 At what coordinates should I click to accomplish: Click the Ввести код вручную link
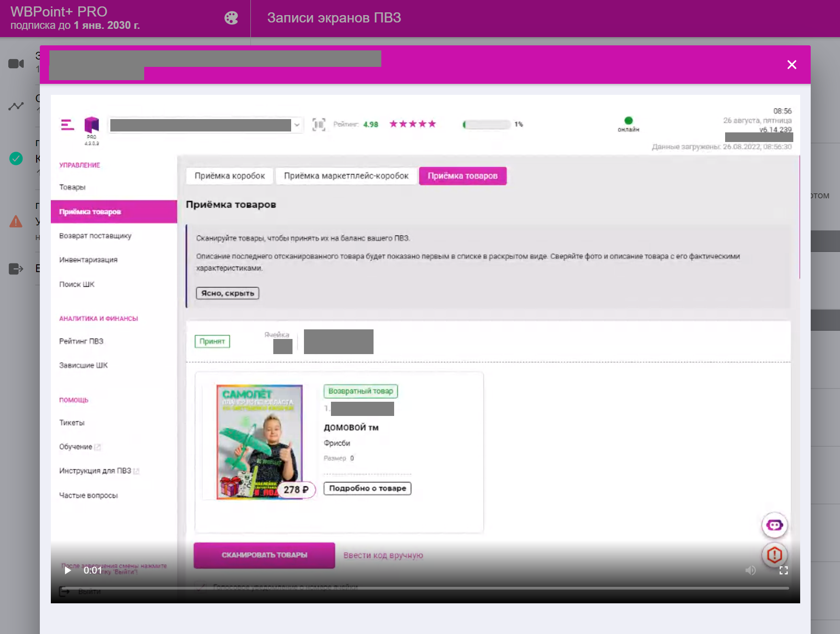pyautogui.click(x=383, y=555)
